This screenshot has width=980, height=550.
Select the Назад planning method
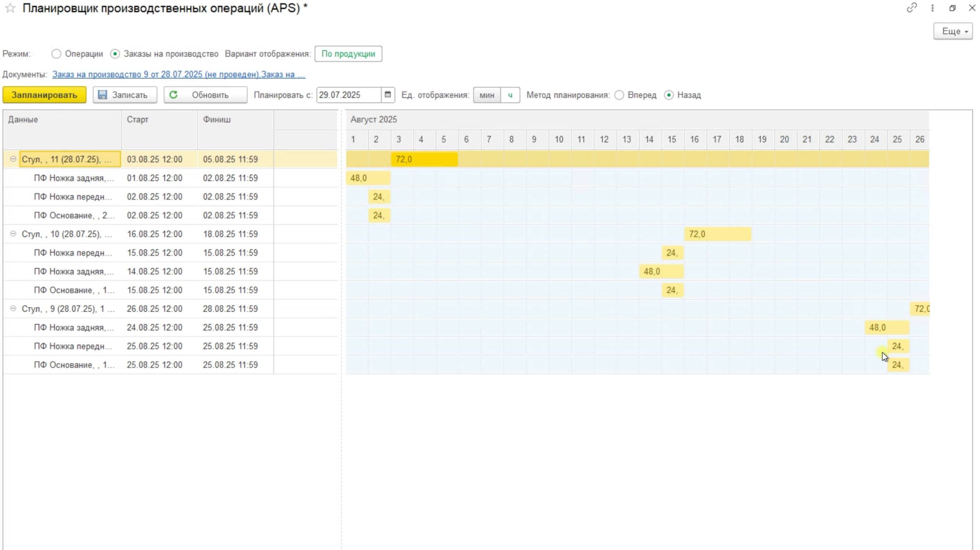(668, 95)
